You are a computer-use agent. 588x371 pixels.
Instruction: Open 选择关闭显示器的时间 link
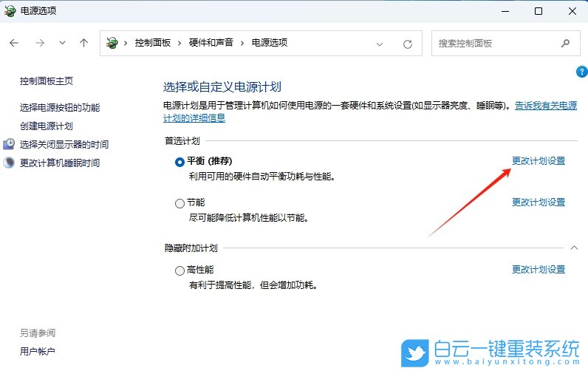click(x=64, y=144)
